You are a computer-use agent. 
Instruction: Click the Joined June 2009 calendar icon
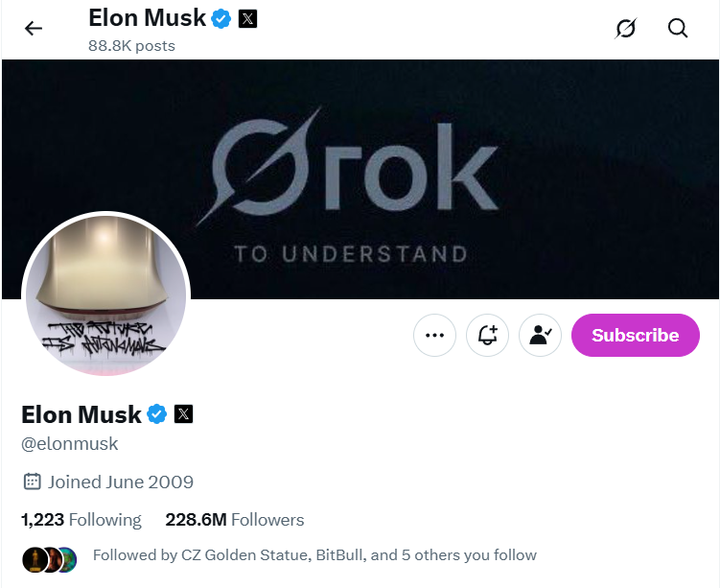pyautogui.click(x=32, y=482)
